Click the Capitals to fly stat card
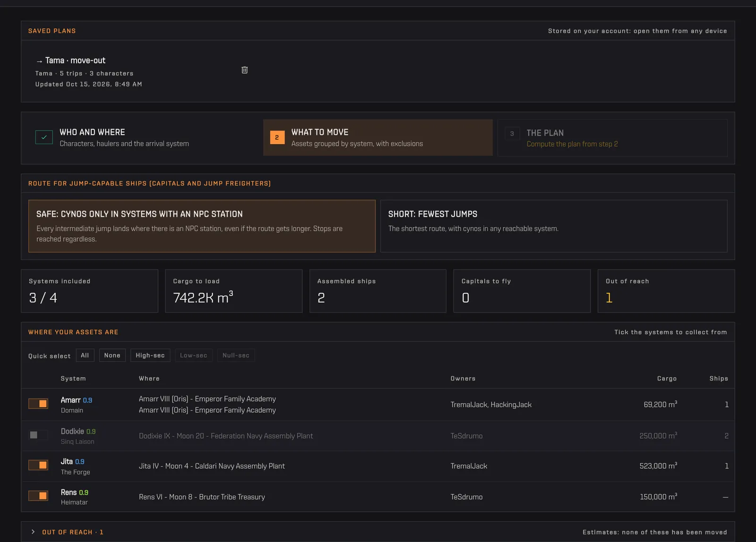Screen dimensions: 756x542 pos(522,291)
